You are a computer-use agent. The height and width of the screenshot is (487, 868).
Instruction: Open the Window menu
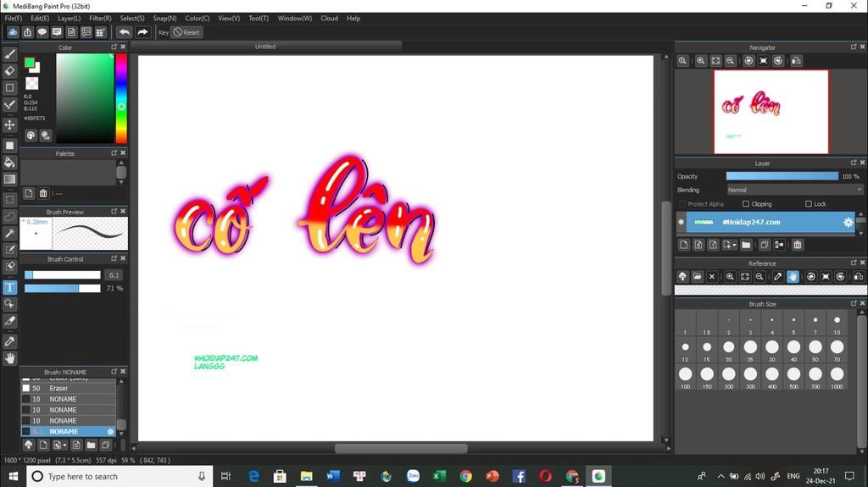(x=294, y=19)
